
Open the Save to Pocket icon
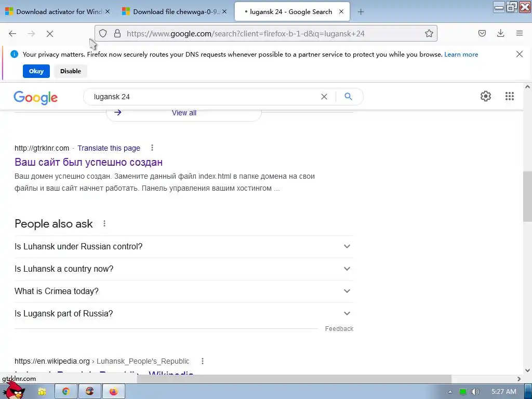[482, 33]
